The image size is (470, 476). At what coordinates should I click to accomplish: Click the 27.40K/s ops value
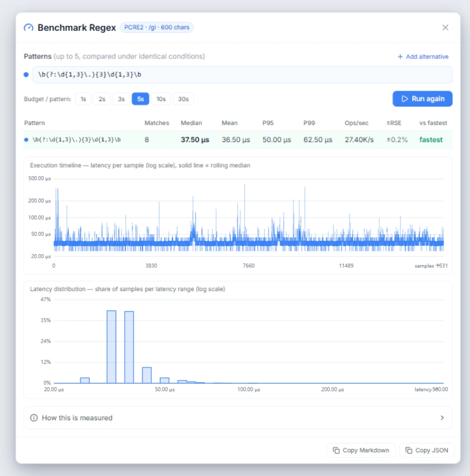coord(359,140)
